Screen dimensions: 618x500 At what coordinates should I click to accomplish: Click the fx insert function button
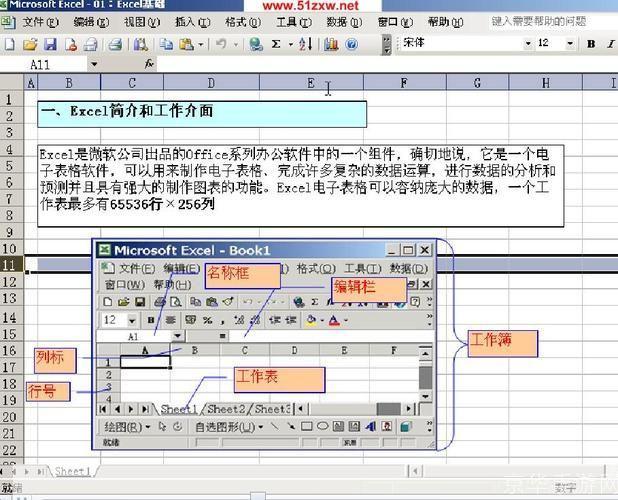point(149,64)
